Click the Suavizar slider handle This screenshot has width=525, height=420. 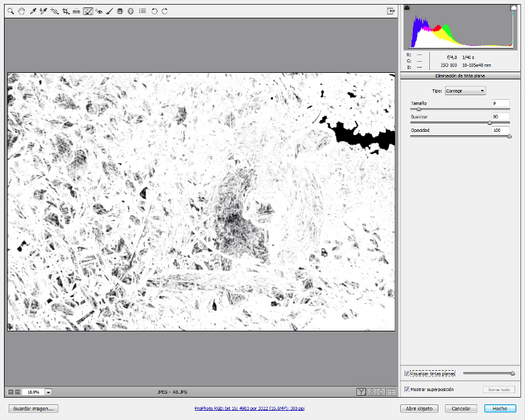pos(490,123)
